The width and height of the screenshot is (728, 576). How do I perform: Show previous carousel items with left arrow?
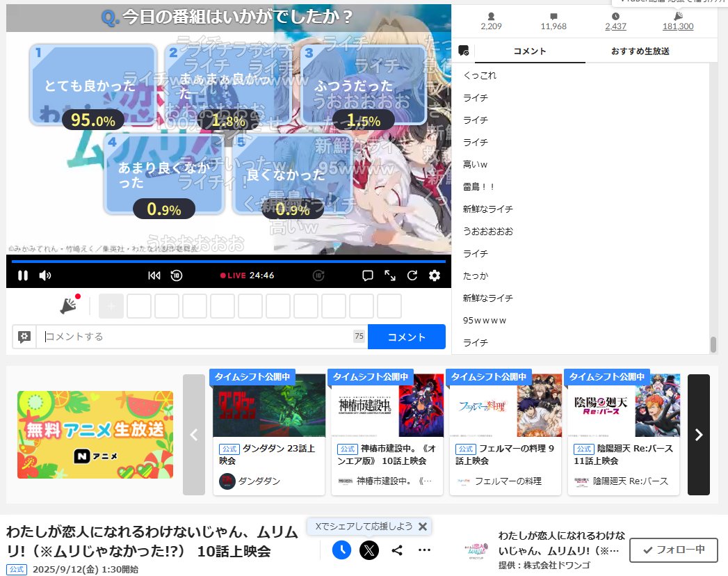click(194, 434)
